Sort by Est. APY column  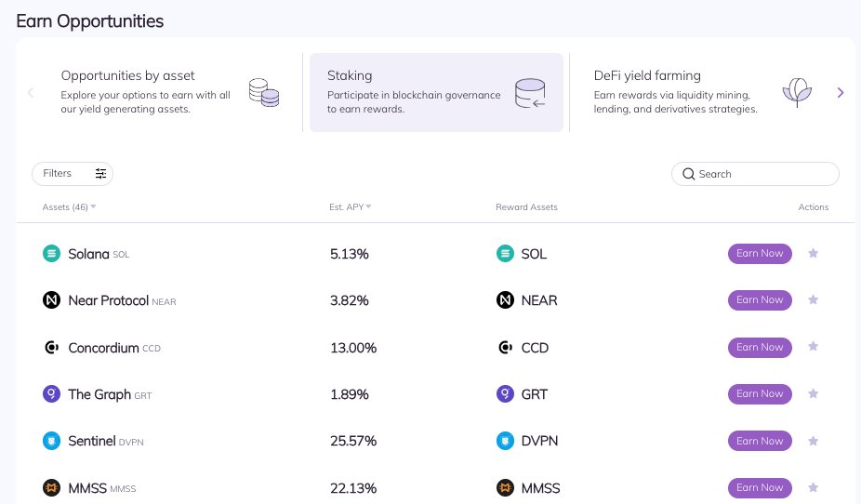[351, 207]
